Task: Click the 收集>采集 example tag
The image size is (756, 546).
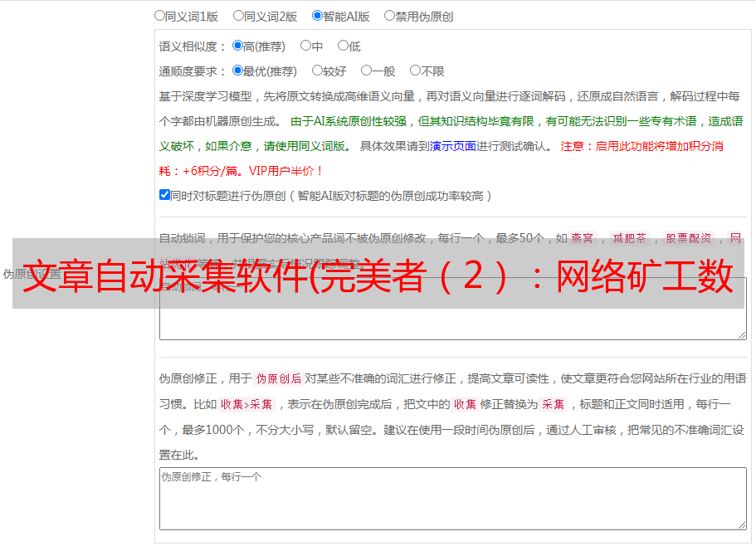Action: (x=246, y=404)
